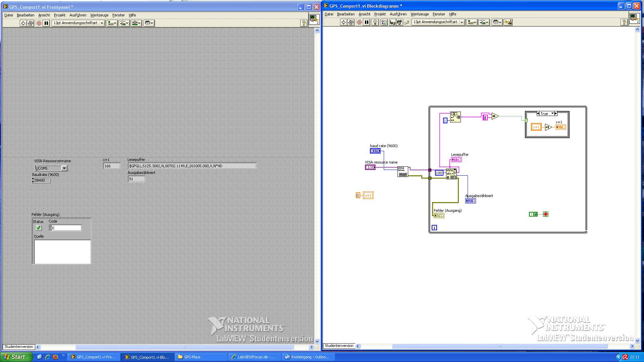Click the Clean Up Diagram broom icon
644x362 pixels.
click(x=508, y=22)
